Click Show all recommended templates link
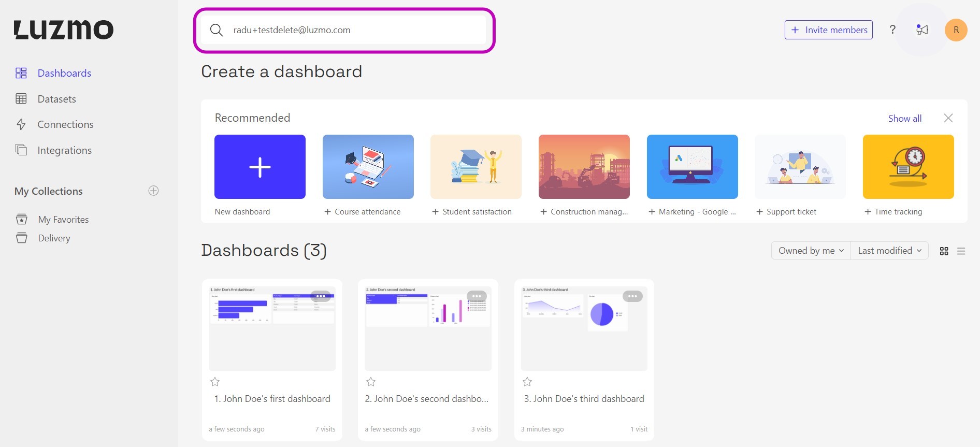Screen dimensions: 980x447 pyautogui.click(x=904, y=119)
